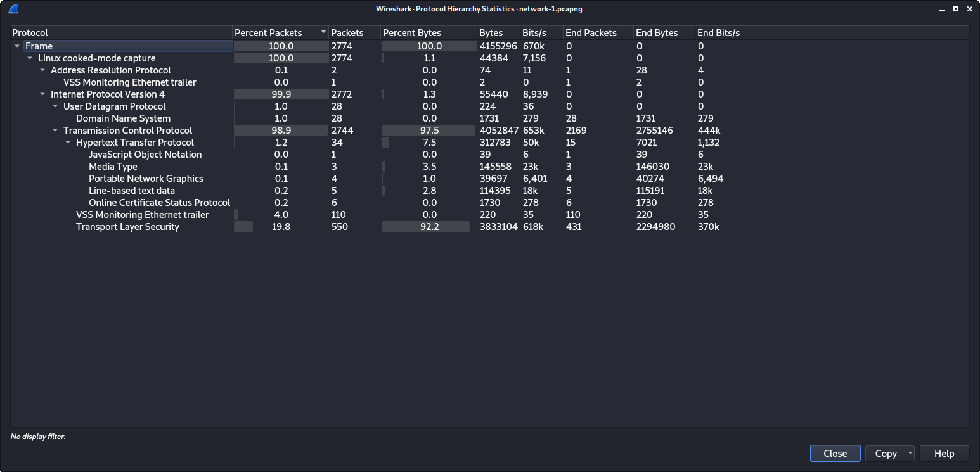The height and width of the screenshot is (472, 980).
Task: Select Linux cooked-mode capture row
Action: pos(489,58)
